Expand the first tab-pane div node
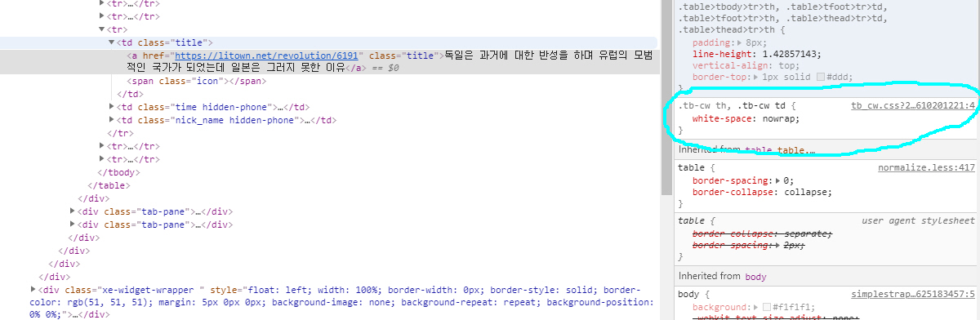Image resolution: width=980 pixels, height=320 pixels. pyautogui.click(x=73, y=211)
